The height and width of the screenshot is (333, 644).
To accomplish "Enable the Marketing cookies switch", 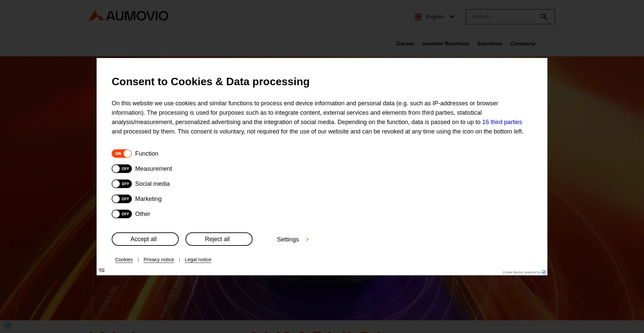I will pos(121,199).
